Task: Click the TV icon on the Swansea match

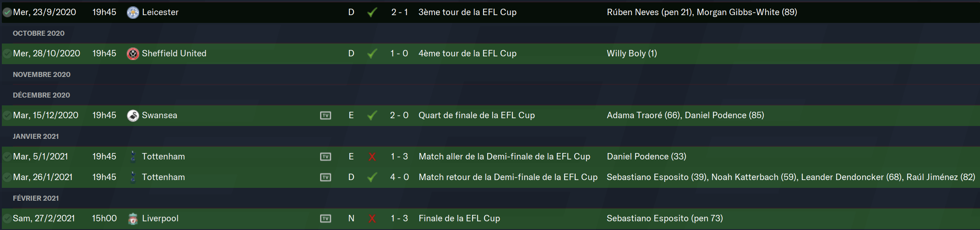Action: coord(326,115)
